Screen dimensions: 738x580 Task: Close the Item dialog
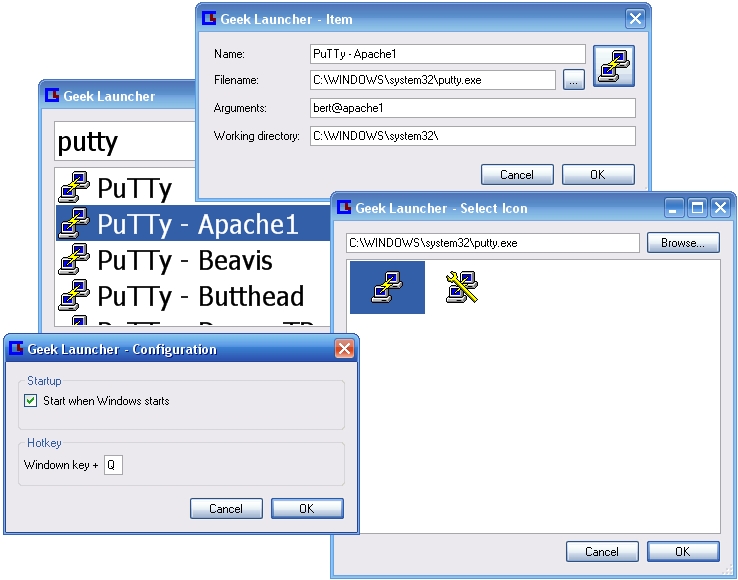tap(635, 18)
